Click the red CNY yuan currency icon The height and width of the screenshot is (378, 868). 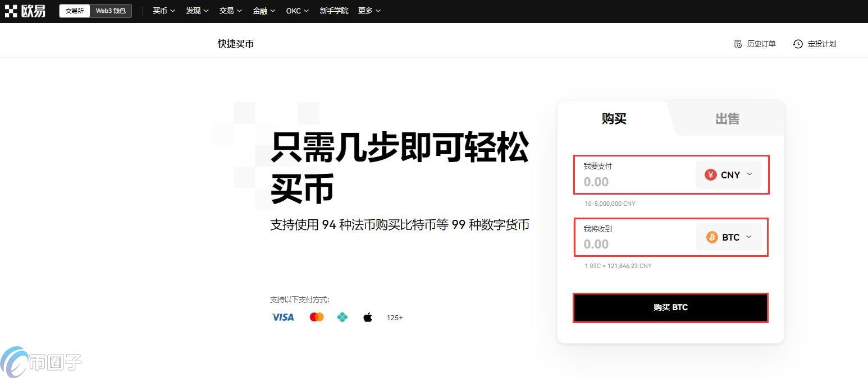click(711, 175)
